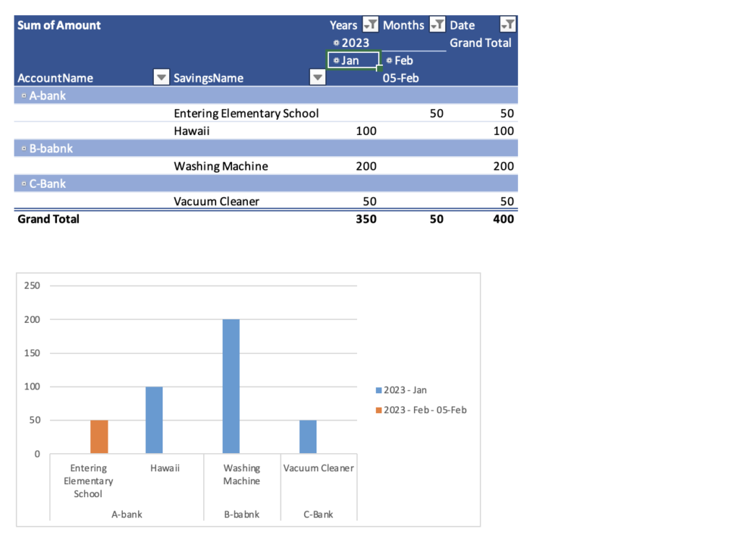Open the SavingsName filter dropdown

point(317,77)
